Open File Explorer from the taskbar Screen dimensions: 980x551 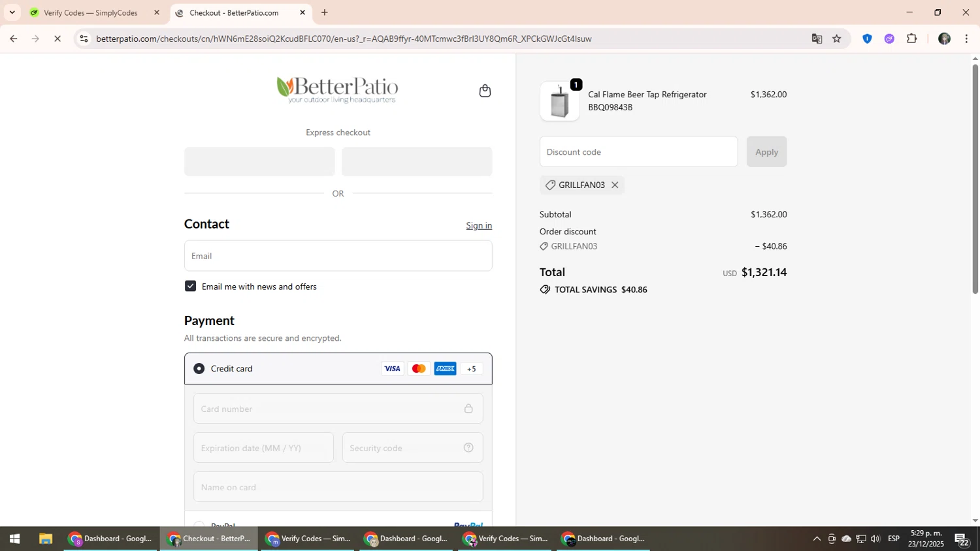[45, 539]
